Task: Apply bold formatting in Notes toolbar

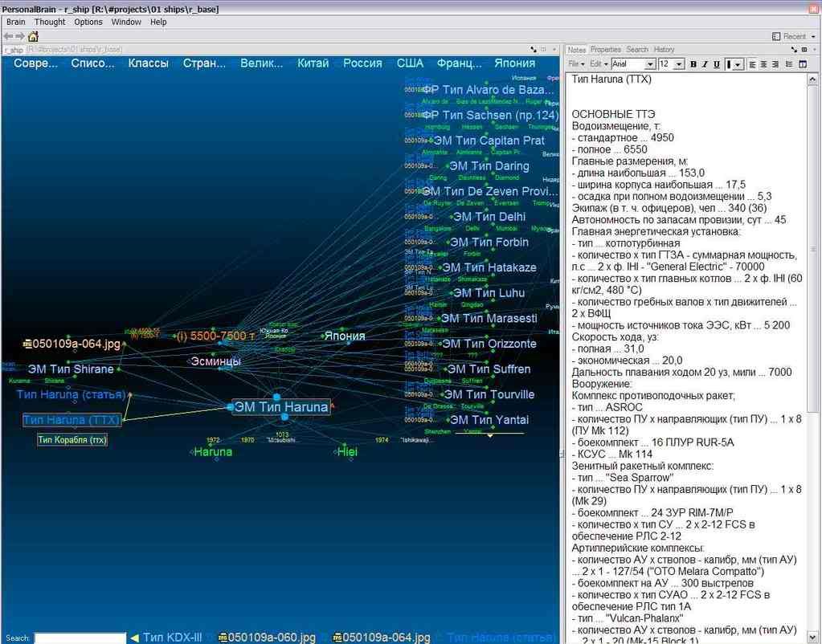Action: tap(693, 64)
